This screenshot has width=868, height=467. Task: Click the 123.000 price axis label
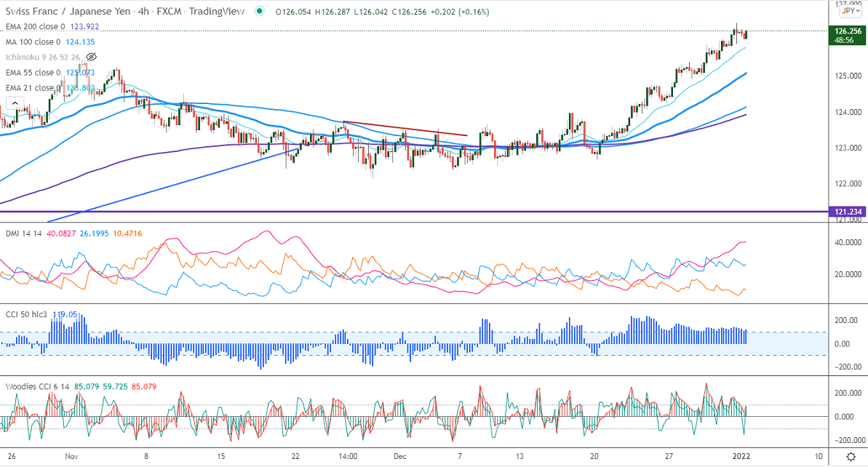click(848, 148)
